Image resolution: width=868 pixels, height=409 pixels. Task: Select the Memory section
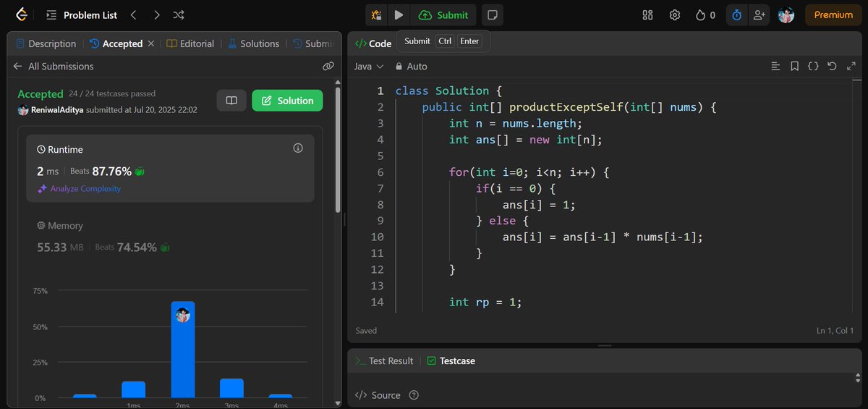tap(171, 237)
